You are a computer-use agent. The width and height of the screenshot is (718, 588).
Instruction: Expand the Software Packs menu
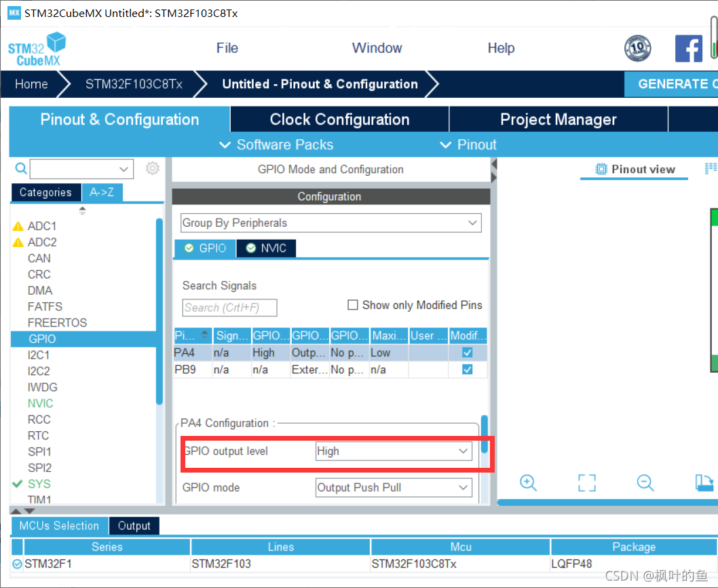pos(276,145)
